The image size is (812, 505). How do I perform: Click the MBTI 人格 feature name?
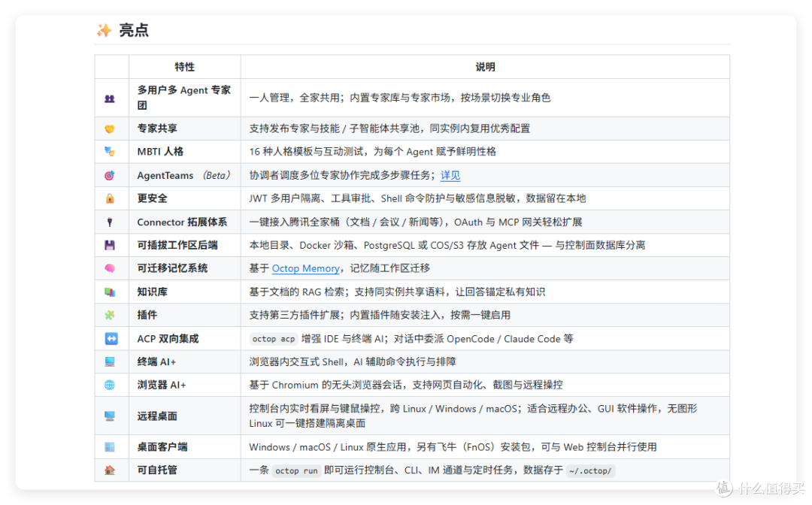160,152
